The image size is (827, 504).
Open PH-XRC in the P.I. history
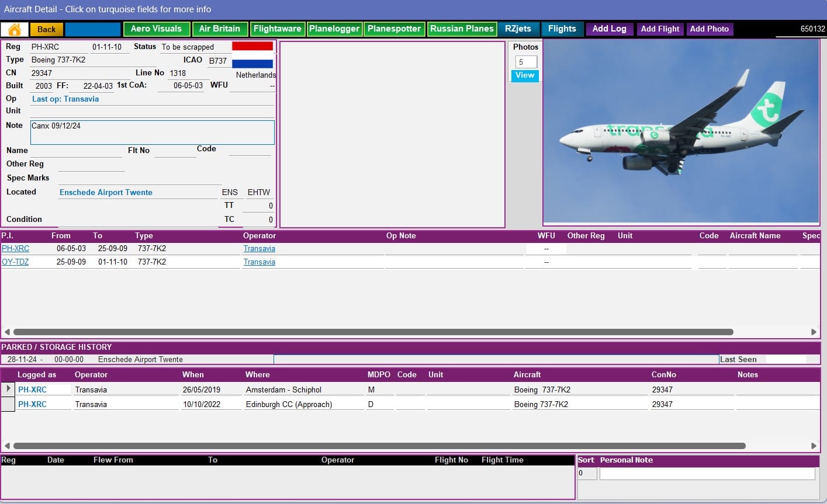coord(15,248)
